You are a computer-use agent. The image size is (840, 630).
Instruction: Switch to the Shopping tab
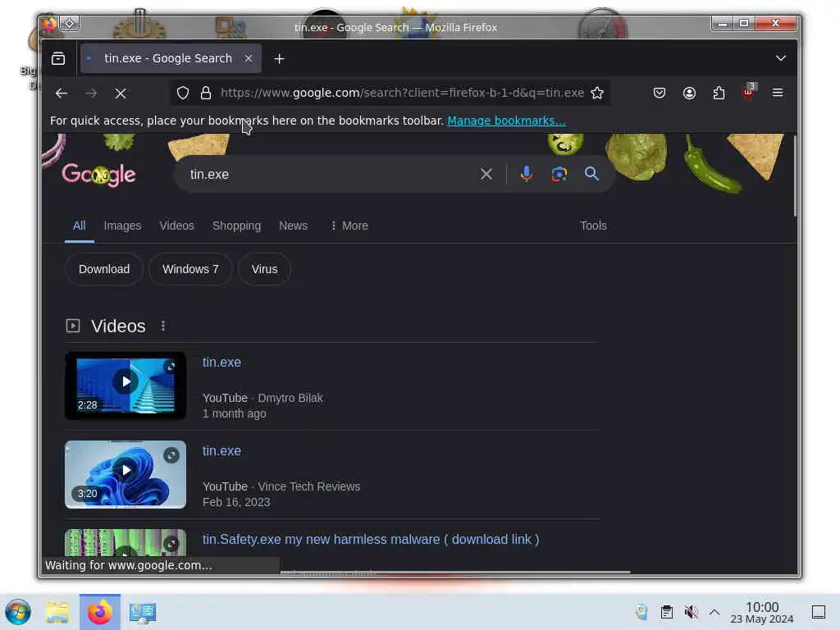coord(236,226)
